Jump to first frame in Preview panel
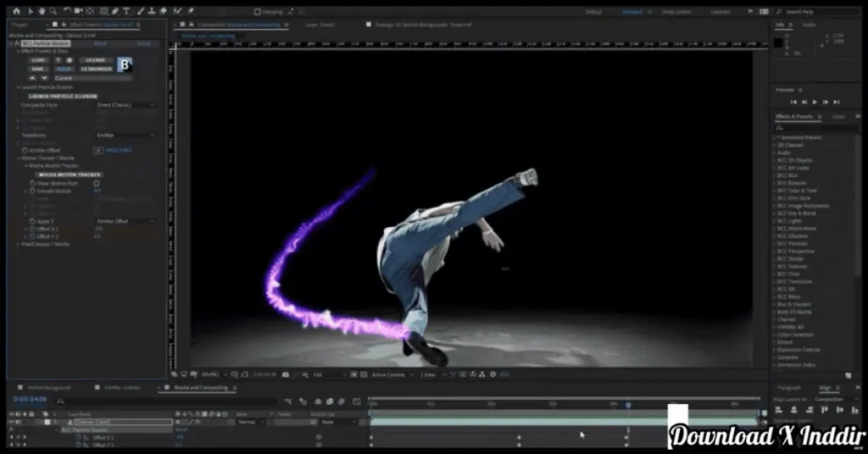The height and width of the screenshot is (454, 868). pos(793,102)
